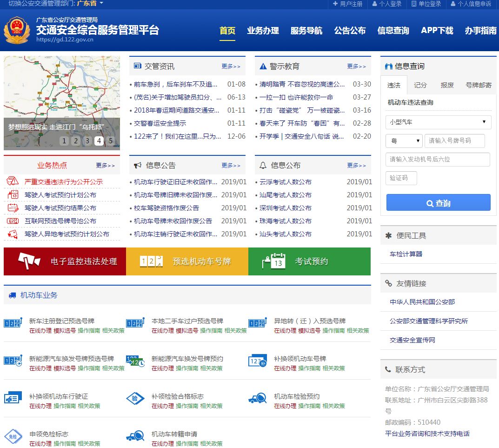Select the 补领检验合格标志 diamond icon
The image size is (499, 448).
pos(135,398)
